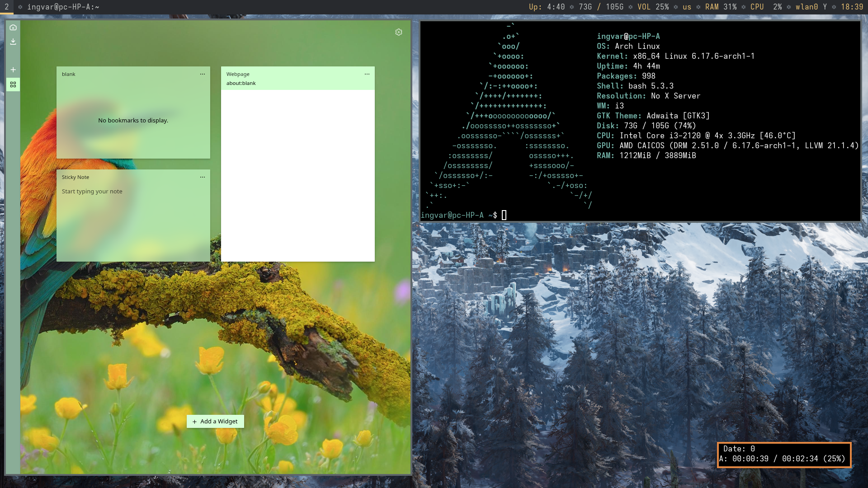This screenshot has width=868, height=488.
Task: Open the three-dot menu on the Sticky Note
Action: point(203,177)
